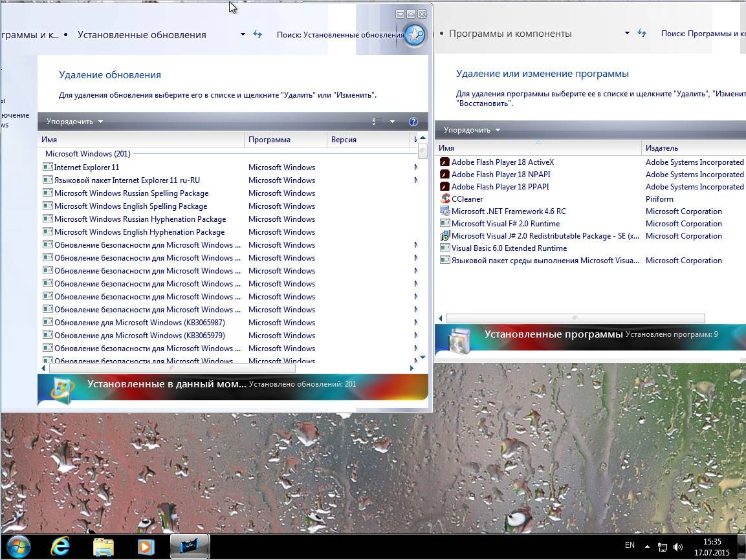Viewport: 746px width, 560px height.
Task: Open address history dropdown in Installed Updates window
Action: 243,34
